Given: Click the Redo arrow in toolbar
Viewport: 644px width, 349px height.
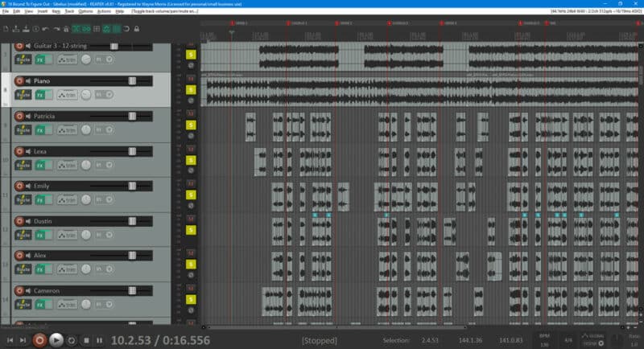Looking at the screenshot, I should tap(56, 29).
